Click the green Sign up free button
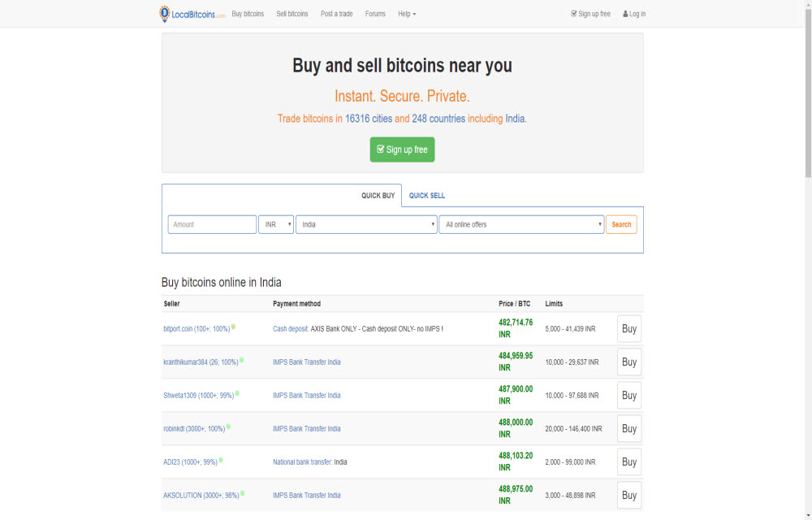812x520 pixels. click(x=403, y=149)
